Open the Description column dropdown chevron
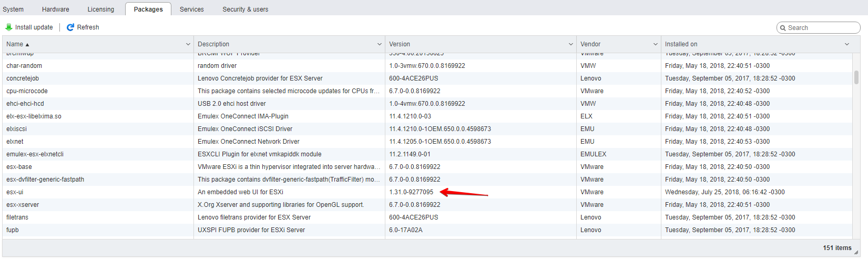 [x=380, y=44]
